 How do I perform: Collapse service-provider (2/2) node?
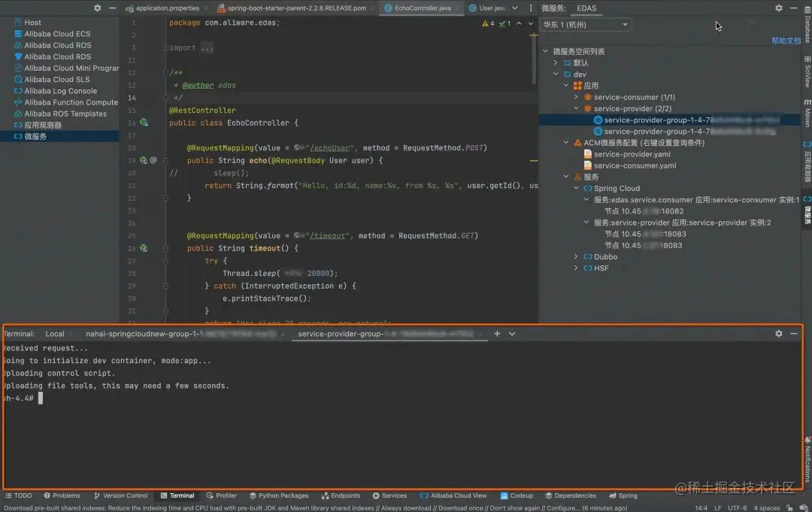[576, 108]
